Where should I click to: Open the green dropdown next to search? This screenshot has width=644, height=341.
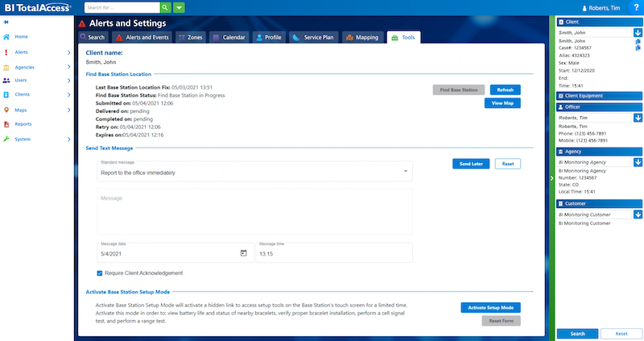[x=179, y=7]
